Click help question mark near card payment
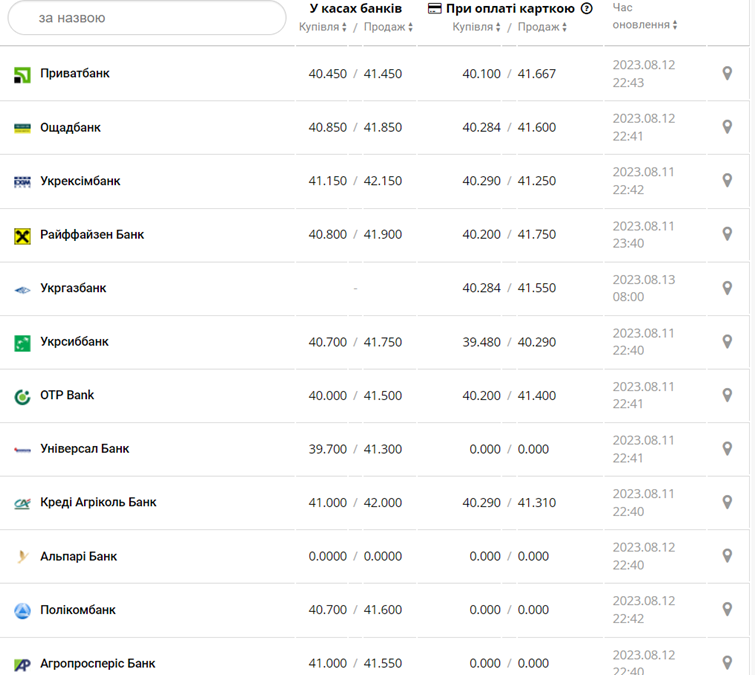Image resolution: width=755 pixels, height=675 pixels. tap(587, 8)
